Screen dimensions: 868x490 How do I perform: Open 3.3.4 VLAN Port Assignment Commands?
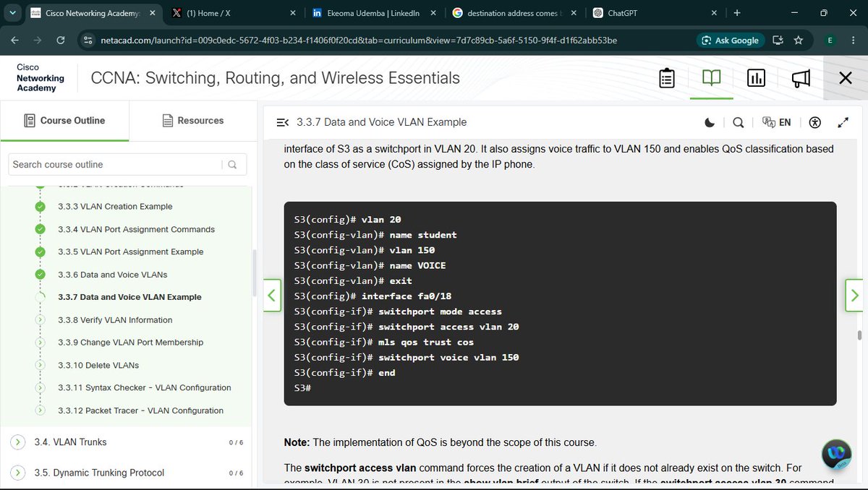(136, 229)
